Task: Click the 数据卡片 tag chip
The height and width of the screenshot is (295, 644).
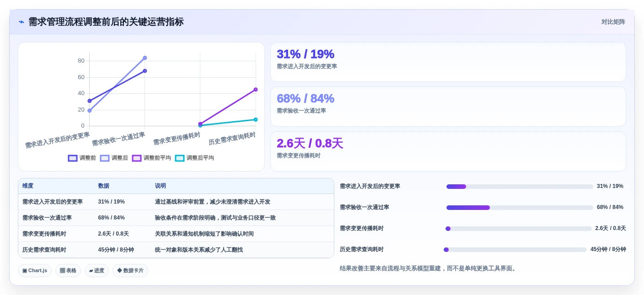Action: [130, 271]
